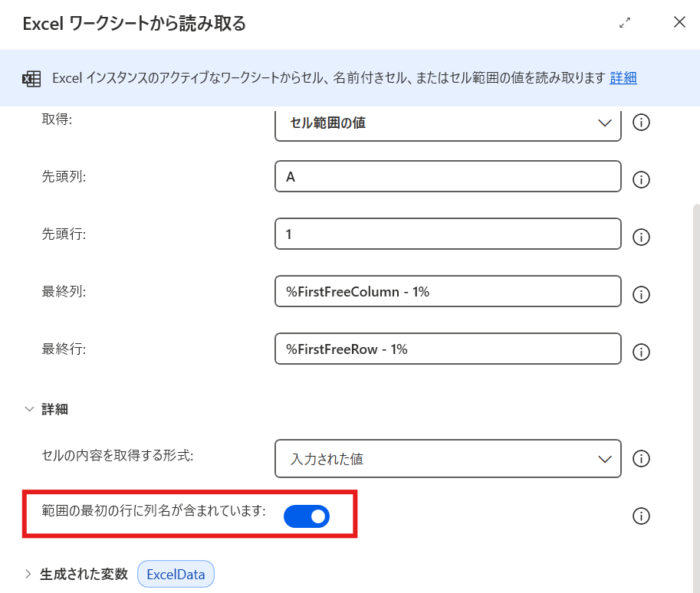Open the info icon beside 取得
Image resolution: width=700 pixels, height=593 pixels.
(641, 121)
